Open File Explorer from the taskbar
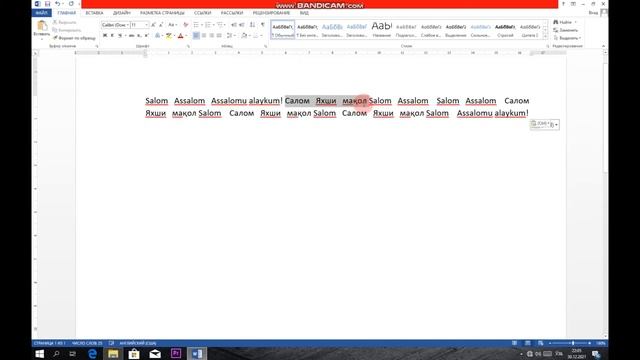 tap(113, 353)
